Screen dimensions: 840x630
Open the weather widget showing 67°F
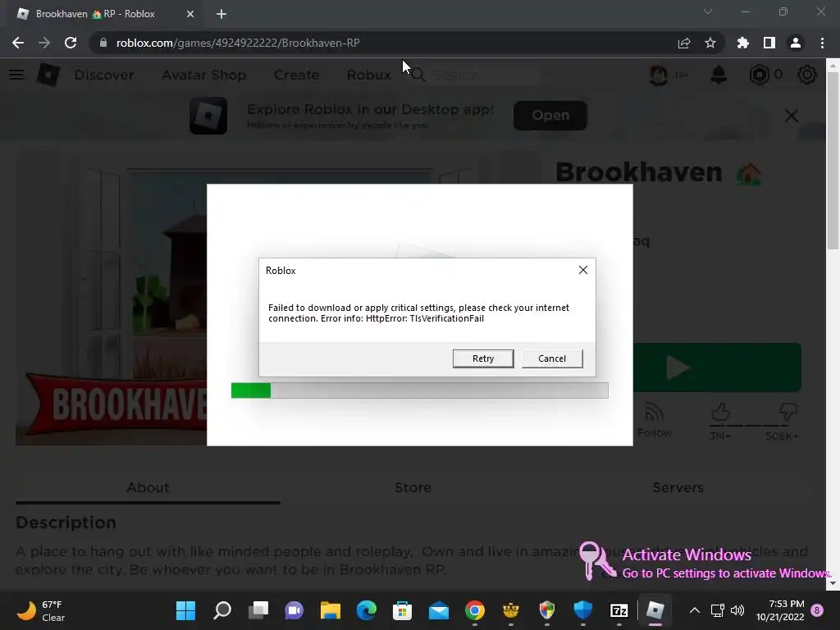click(x=42, y=610)
